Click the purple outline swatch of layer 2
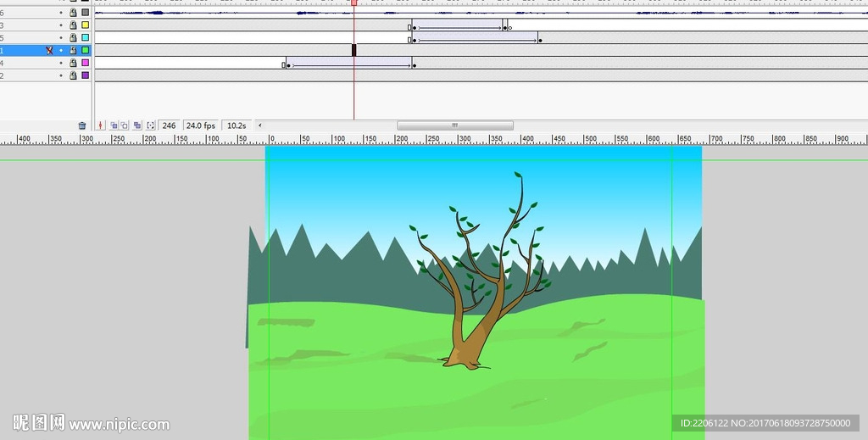Screen dimensions: 868x440 pos(86,75)
